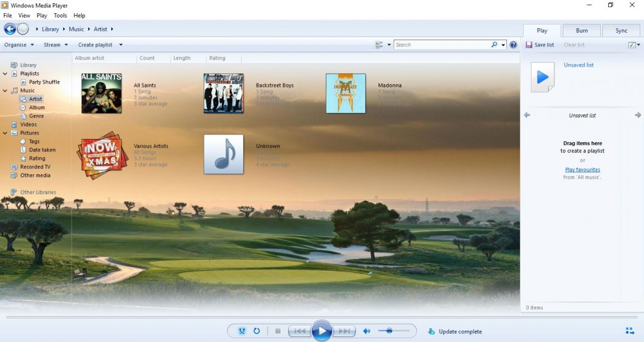Turn repeat on

click(x=257, y=331)
